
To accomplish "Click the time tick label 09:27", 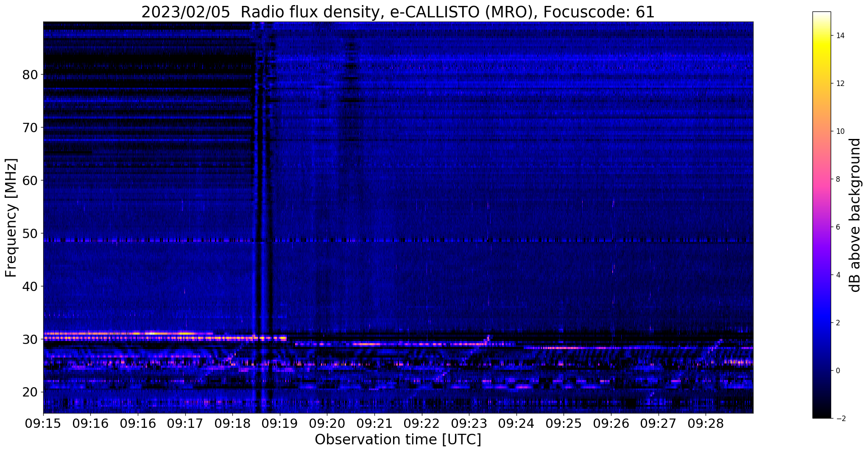I will click(658, 424).
